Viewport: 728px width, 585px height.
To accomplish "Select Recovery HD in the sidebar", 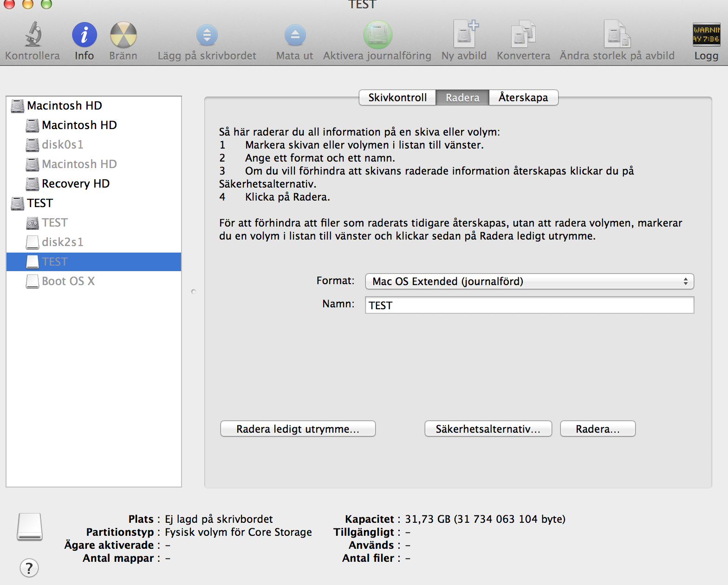I will pyautogui.click(x=94, y=184).
